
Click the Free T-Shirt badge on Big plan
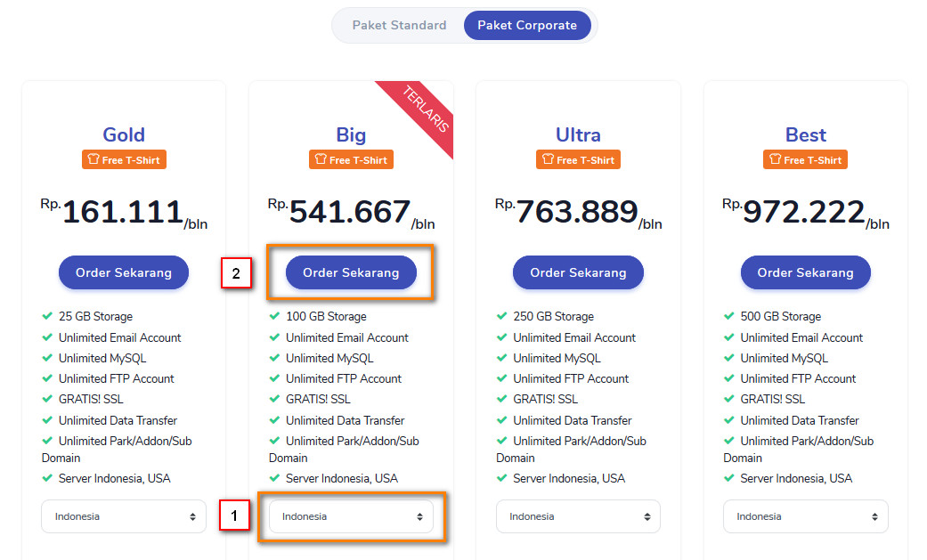[351, 159]
